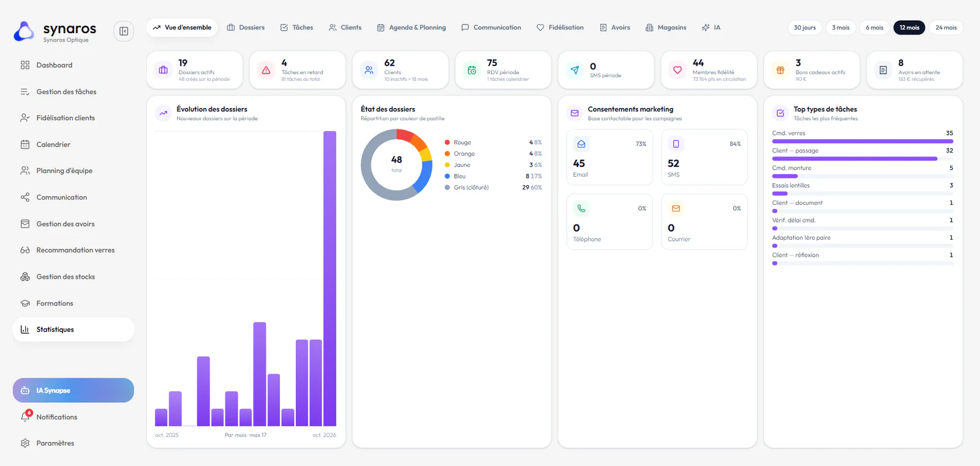Screen dimensions: 980x466
Task: Click the Dossiers actifs briefcase icon
Action: (x=164, y=70)
